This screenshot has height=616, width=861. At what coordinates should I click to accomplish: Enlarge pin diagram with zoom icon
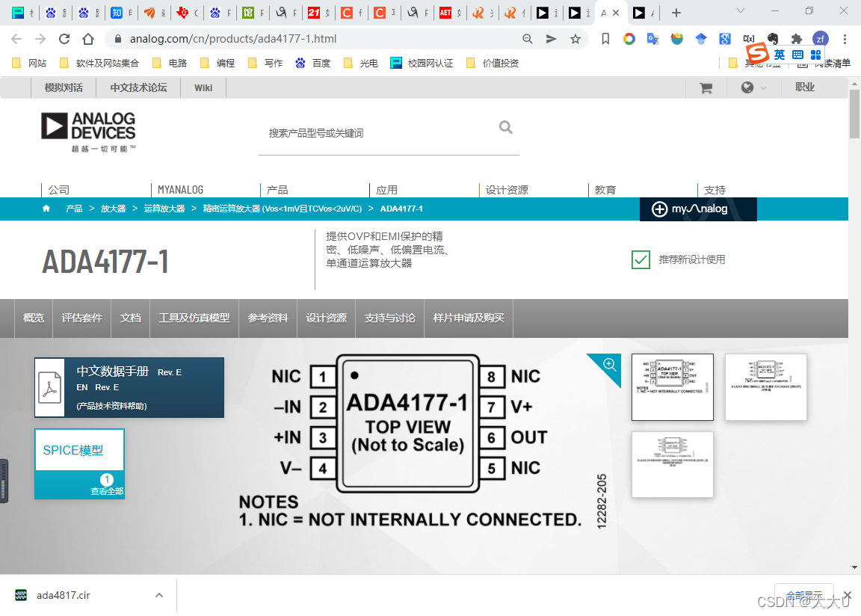coord(609,365)
